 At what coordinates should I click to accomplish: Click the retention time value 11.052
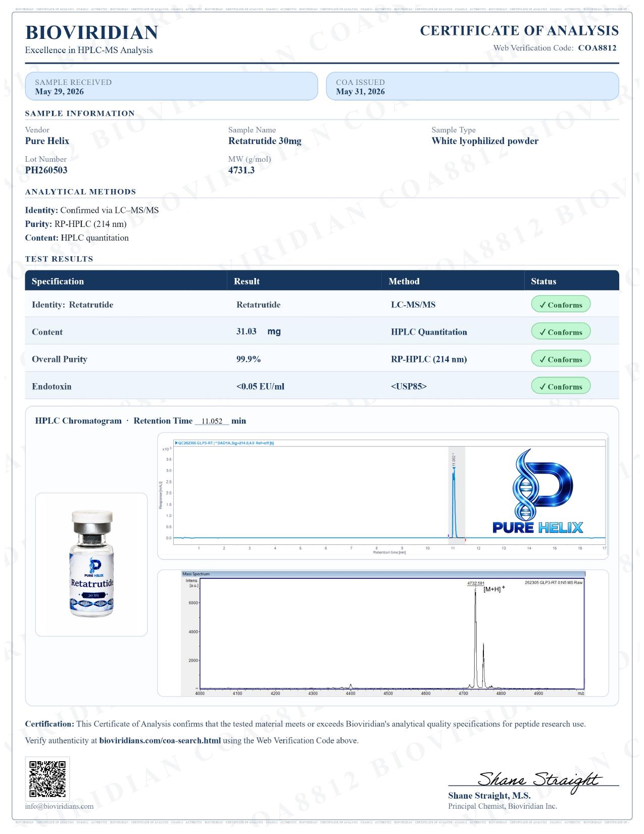click(x=212, y=421)
